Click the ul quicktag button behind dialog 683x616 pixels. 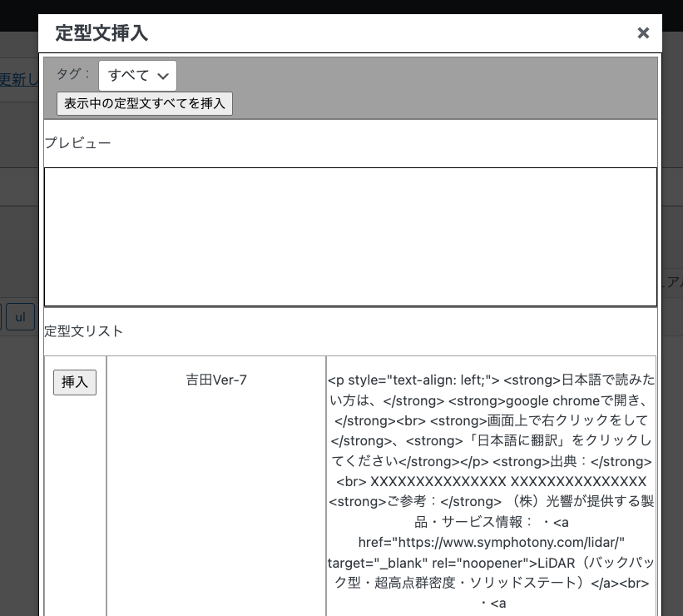[20, 317]
